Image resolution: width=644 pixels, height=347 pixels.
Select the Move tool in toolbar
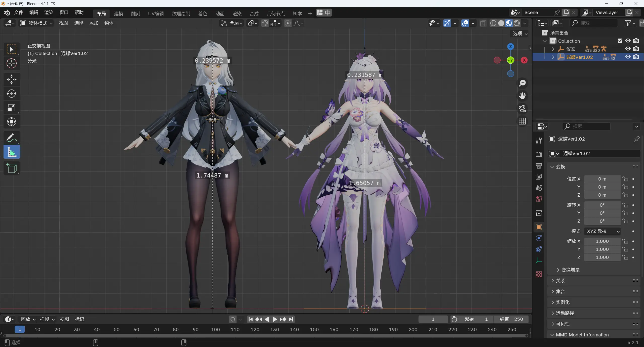coord(11,79)
